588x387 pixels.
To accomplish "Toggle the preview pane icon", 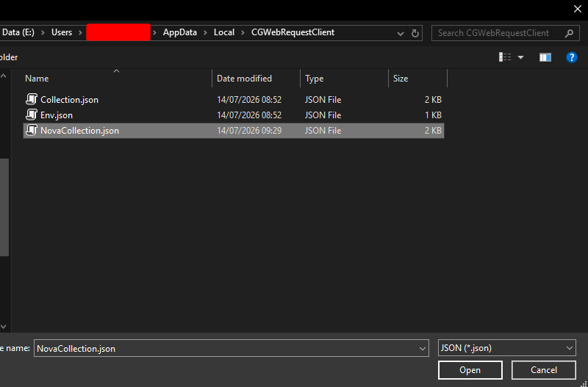I will tap(545, 57).
